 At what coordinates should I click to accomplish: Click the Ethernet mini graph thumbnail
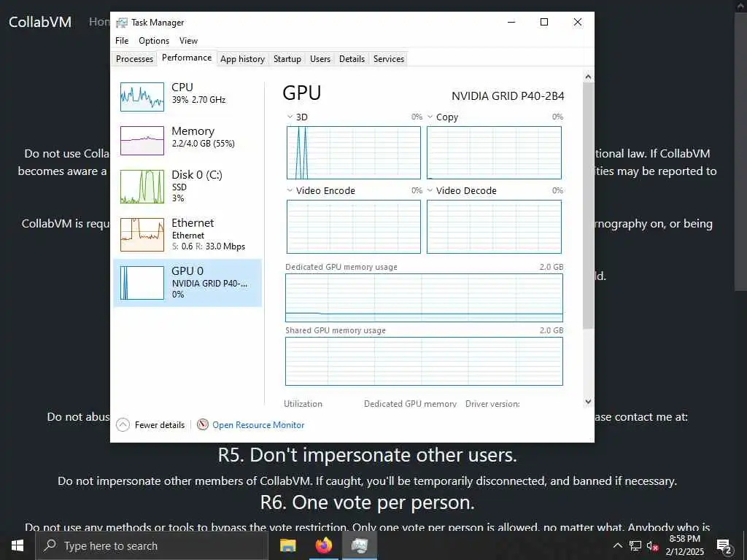point(142,234)
